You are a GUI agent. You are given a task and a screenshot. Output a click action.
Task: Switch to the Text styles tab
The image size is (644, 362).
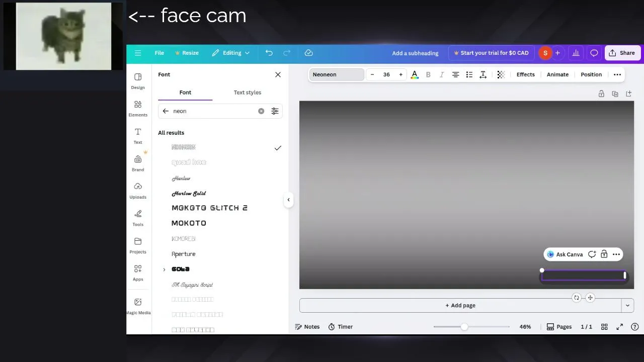248,93
